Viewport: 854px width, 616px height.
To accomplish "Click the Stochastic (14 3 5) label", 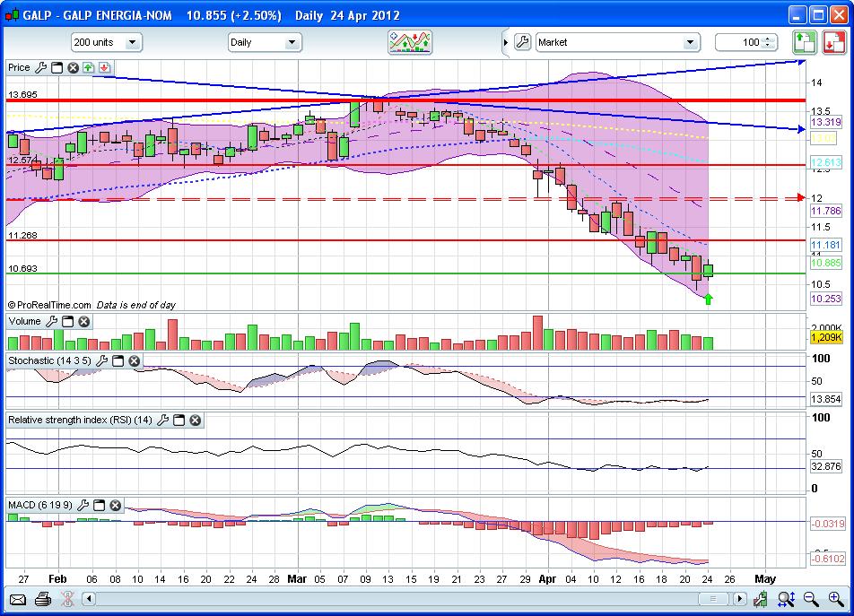I will tap(49, 360).
